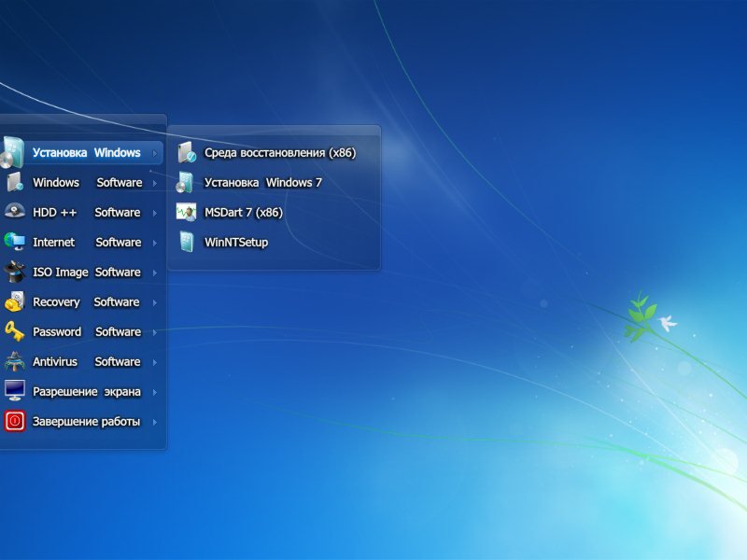Open the Windows Software menu entry
The height and width of the screenshot is (560, 747).
[x=81, y=182]
